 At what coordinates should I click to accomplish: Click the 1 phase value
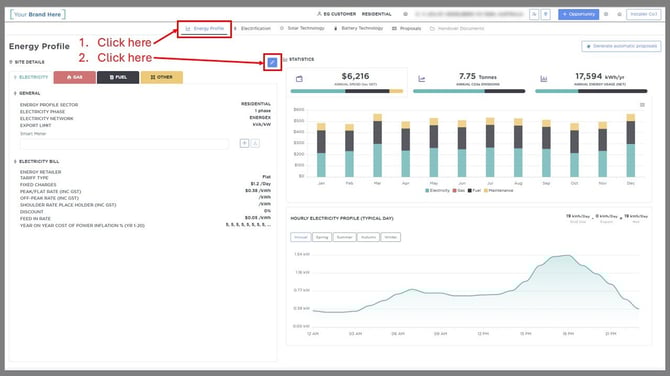click(262, 111)
